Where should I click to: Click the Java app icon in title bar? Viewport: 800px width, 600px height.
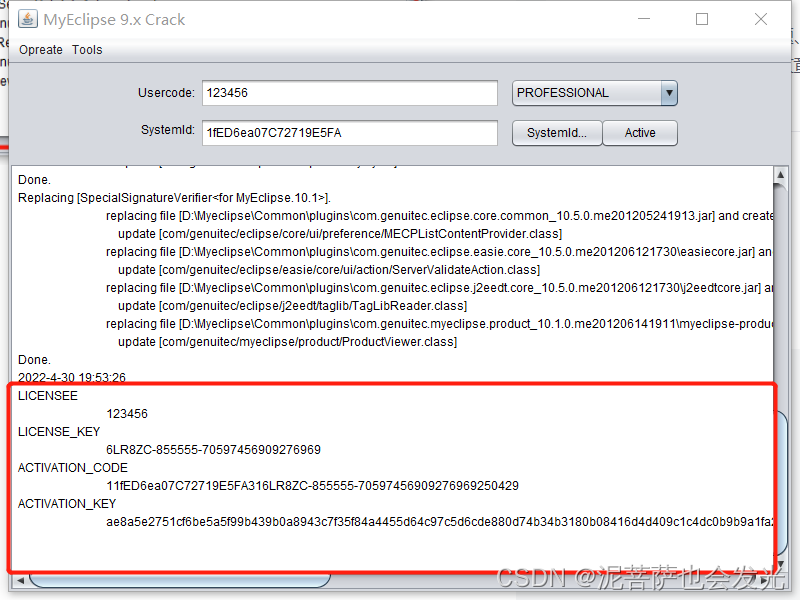[x=28, y=19]
